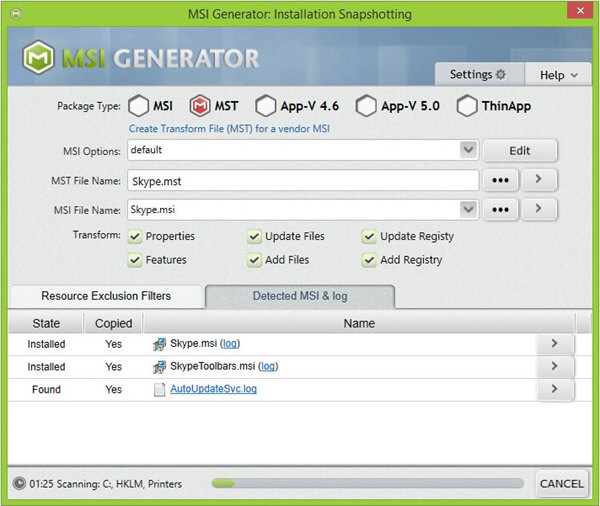Open MSI File Name arrow menu
The height and width of the screenshot is (506, 600).
539,209
